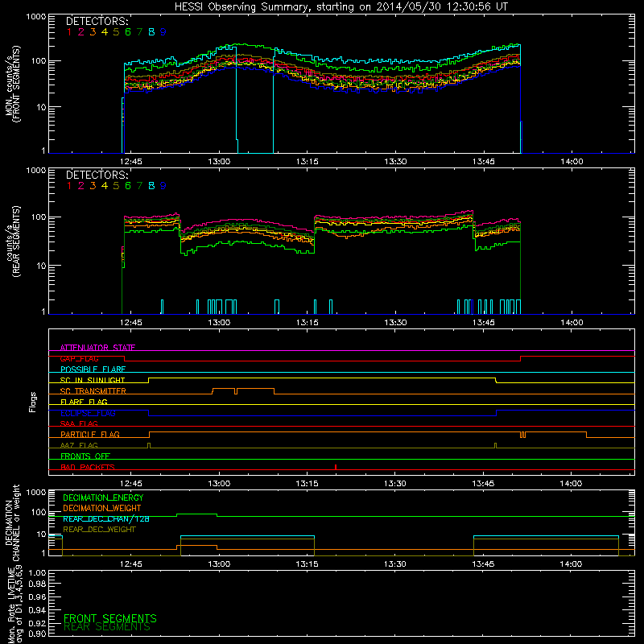Click DETECTORS: label in rear segments panel

point(97,175)
